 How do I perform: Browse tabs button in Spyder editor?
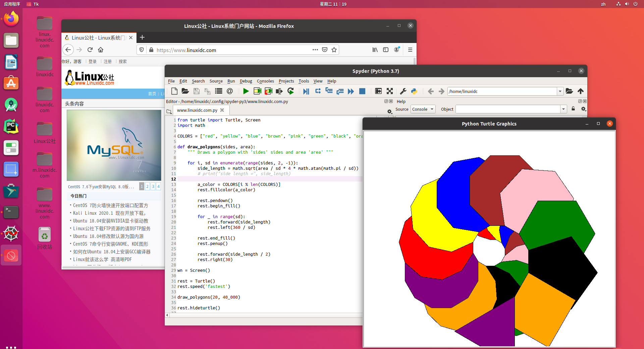tap(169, 111)
